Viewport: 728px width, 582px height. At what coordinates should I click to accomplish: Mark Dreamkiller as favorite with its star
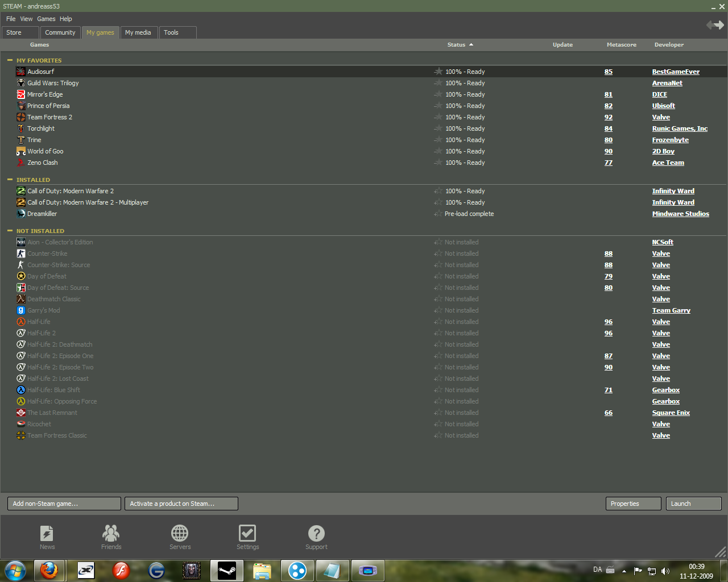click(x=438, y=214)
